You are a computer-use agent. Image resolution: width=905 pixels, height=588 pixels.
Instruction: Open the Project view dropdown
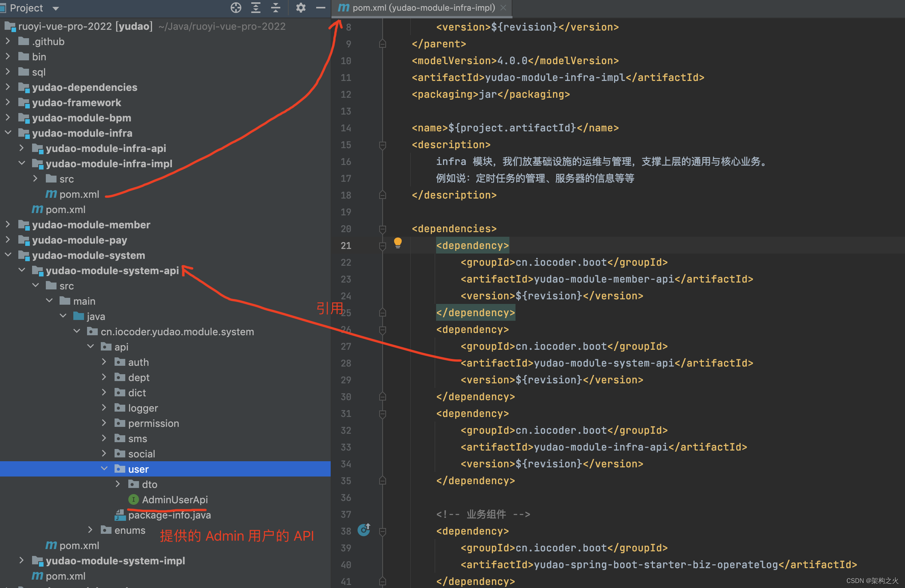click(x=56, y=8)
